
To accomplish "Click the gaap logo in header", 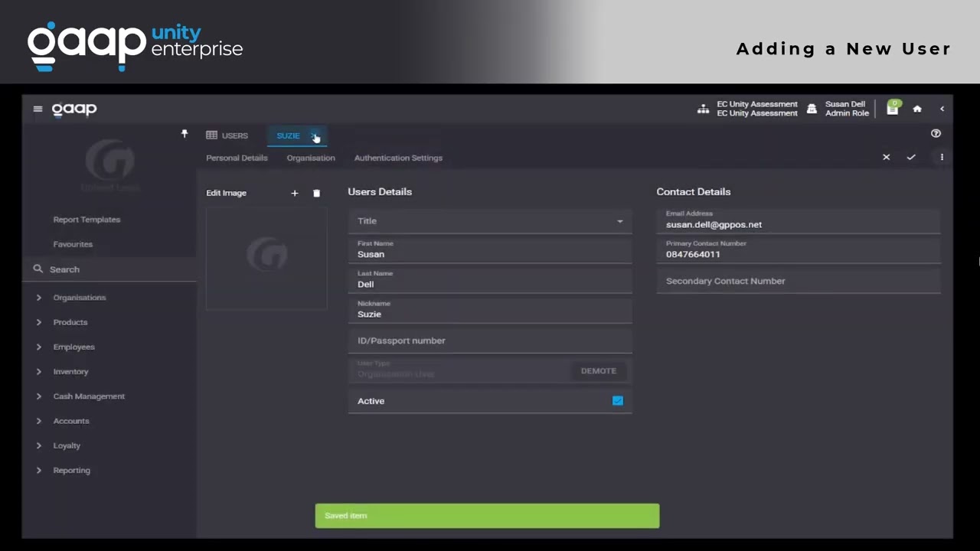I will 74,109.
